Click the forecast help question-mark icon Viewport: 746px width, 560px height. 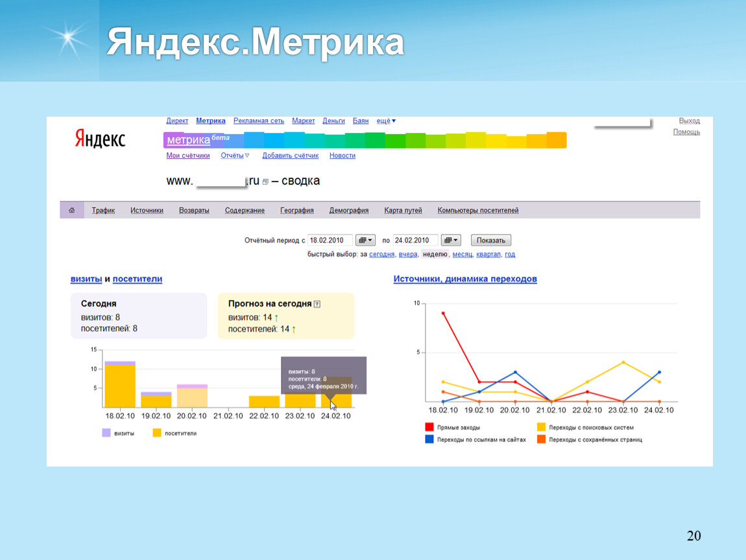(317, 304)
